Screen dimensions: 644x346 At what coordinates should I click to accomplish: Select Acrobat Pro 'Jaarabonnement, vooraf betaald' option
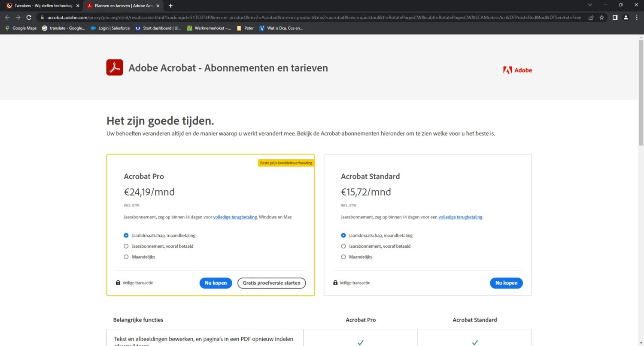(126, 246)
